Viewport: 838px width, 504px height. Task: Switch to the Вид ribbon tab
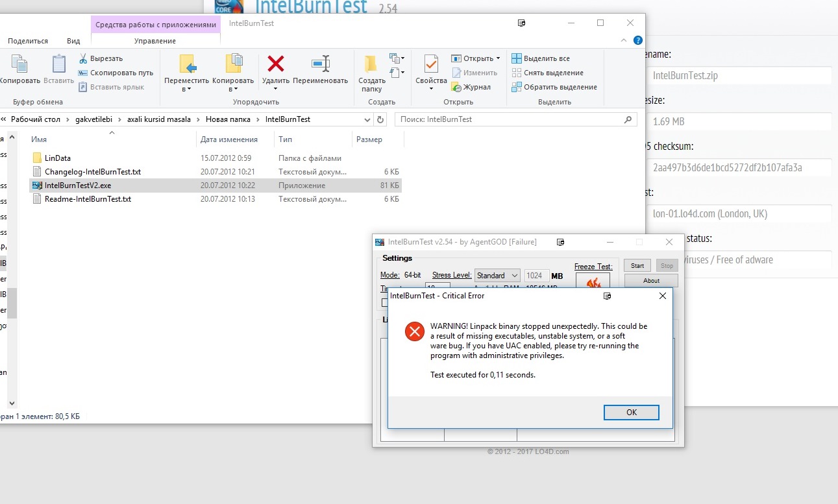point(73,41)
